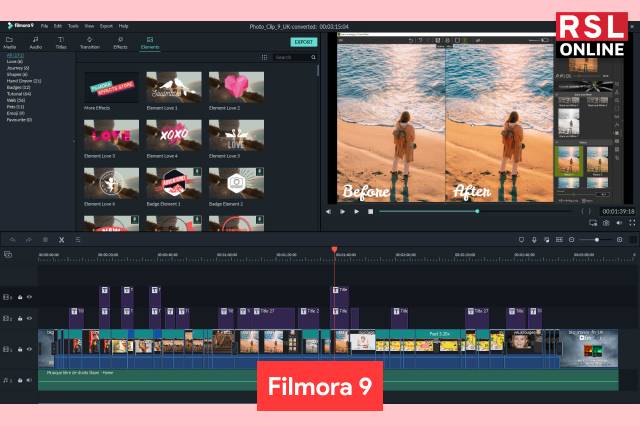Select the Badge Element 1 thumbnail
The image size is (640, 426).
pos(174,183)
